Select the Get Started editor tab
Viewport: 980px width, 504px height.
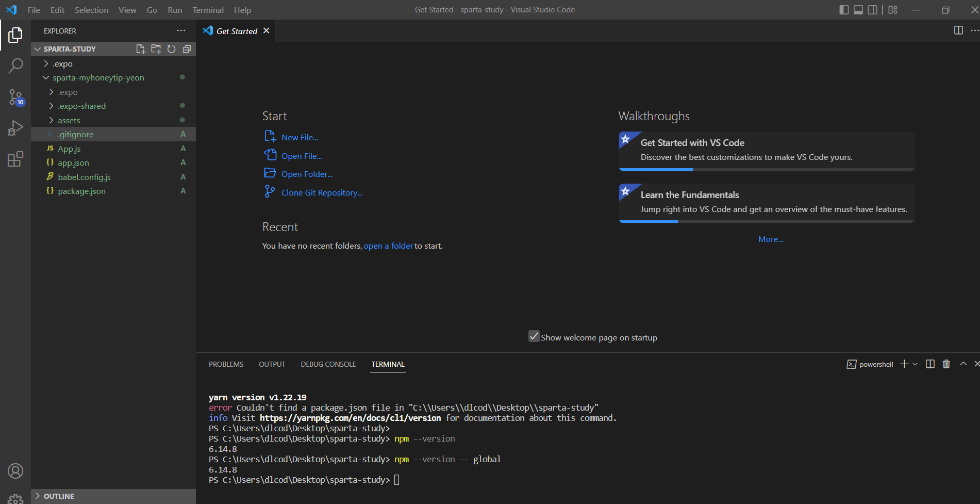[236, 31]
